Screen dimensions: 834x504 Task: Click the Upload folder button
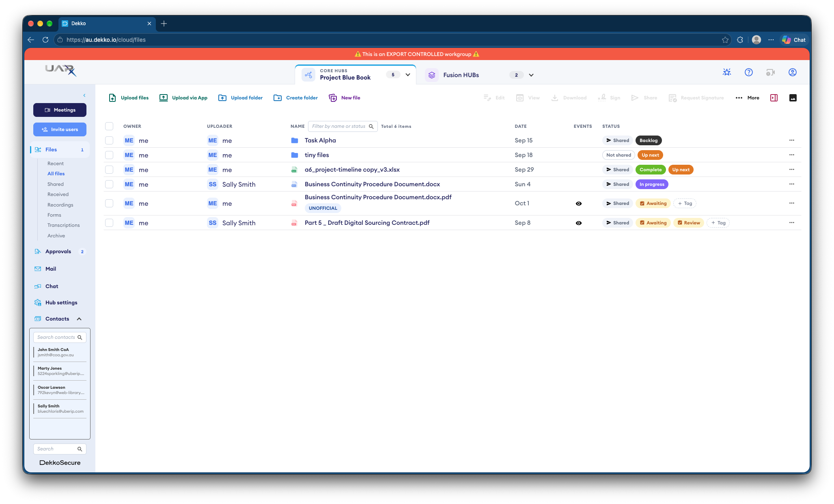coord(240,98)
